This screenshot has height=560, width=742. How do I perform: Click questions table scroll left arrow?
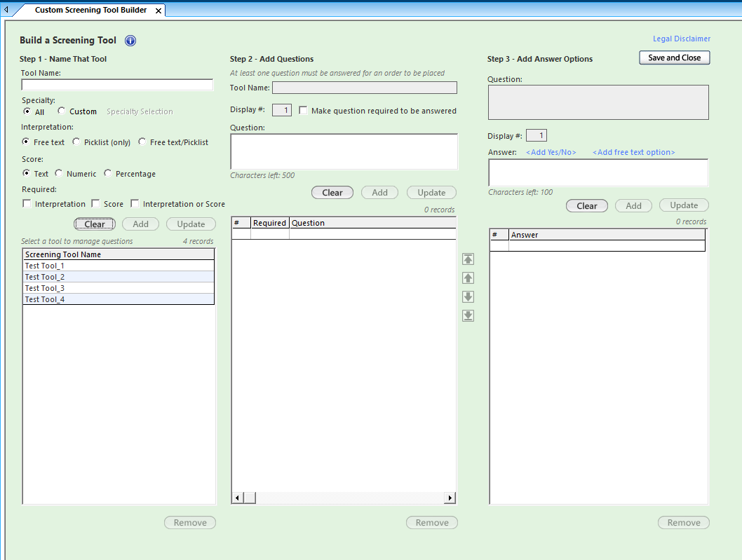tap(238, 498)
